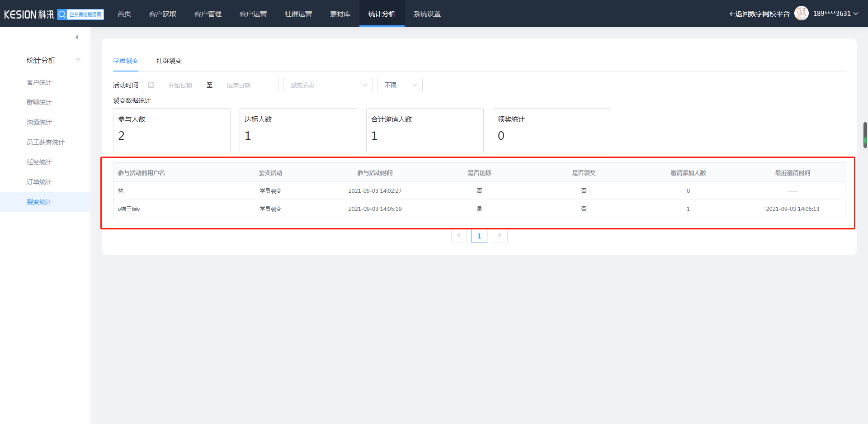
Task: Open 客户管理 in top navigation
Action: (208, 14)
